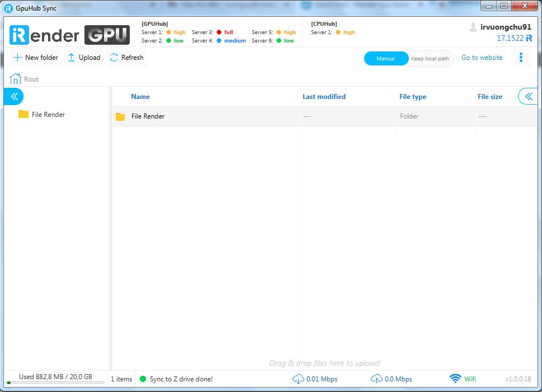The height and width of the screenshot is (392, 542).
Task: Sort files by Last modified column
Action: tap(324, 97)
